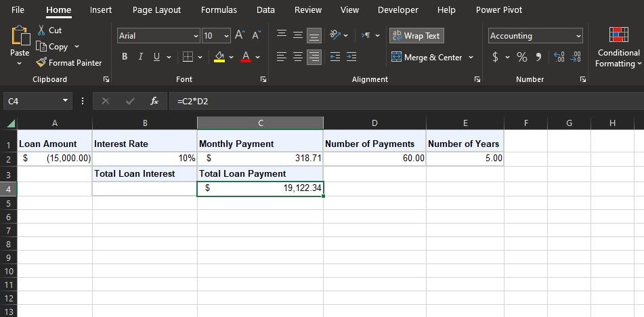Viewport: 644px width, 317px height.
Task: Click the Format Painter brush icon
Action: point(41,63)
